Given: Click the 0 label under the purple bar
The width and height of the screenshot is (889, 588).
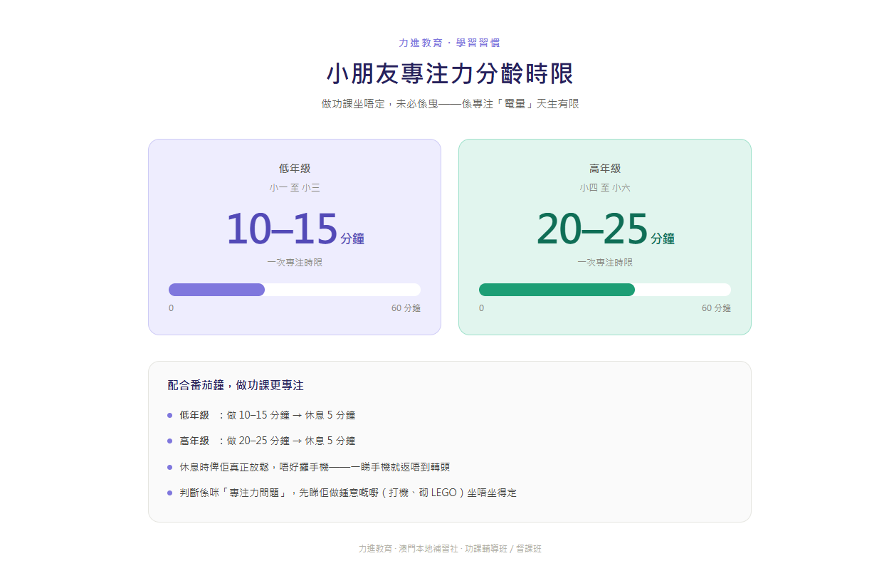Looking at the screenshot, I should [171, 308].
